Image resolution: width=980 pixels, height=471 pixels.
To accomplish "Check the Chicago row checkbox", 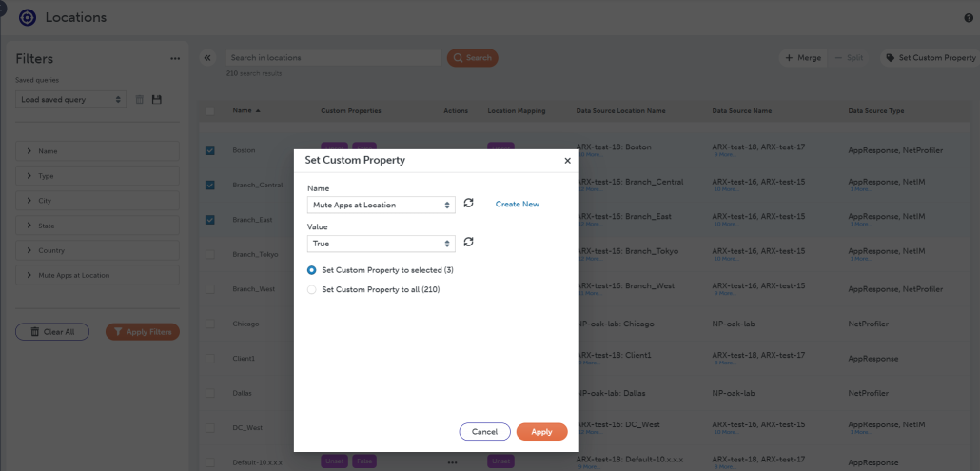I will point(210,324).
